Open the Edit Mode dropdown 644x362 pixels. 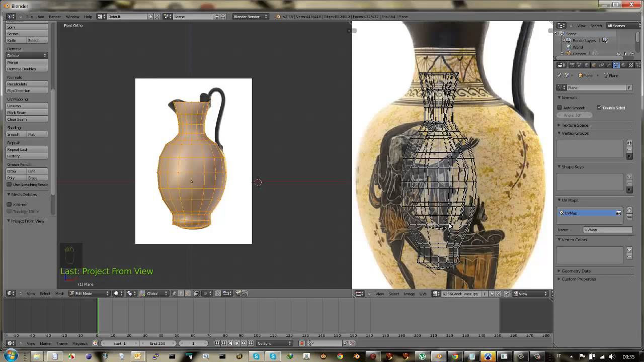point(89,293)
